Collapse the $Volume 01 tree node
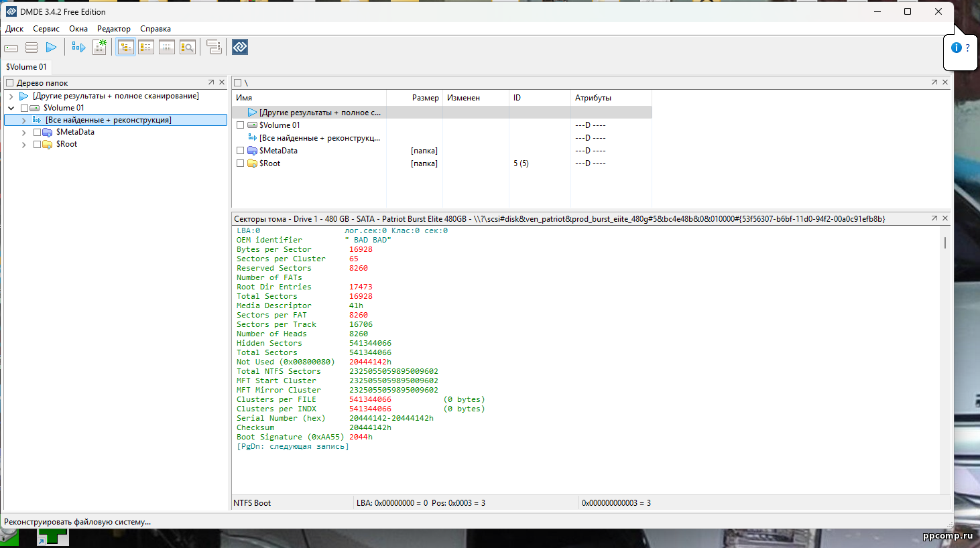Viewport: 980px width, 548px height. click(11, 108)
